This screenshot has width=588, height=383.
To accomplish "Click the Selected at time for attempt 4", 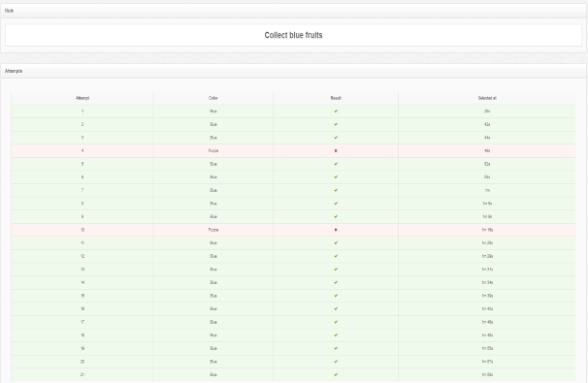I will [x=487, y=150].
